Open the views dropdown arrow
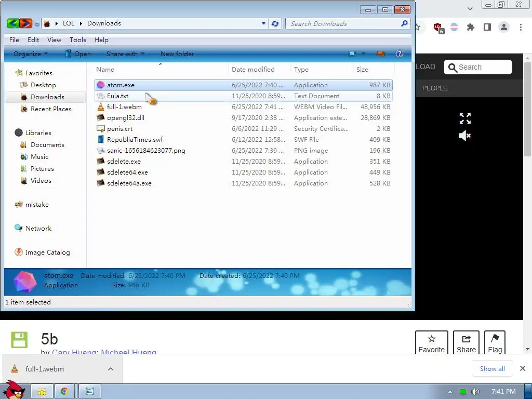Viewport: 532px width, 399px height. (363, 54)
